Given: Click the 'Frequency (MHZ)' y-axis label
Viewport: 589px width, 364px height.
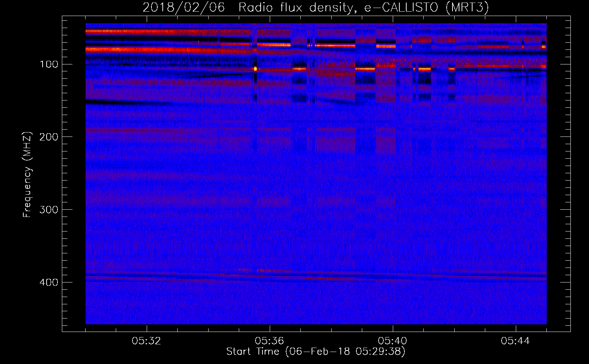Looking at the screenshot, I should click(27, 175).
